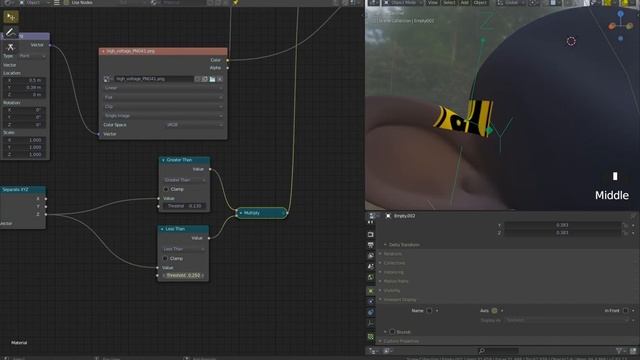
Task: Enable Clamp on Greater Than node
Action: point(166,189)
